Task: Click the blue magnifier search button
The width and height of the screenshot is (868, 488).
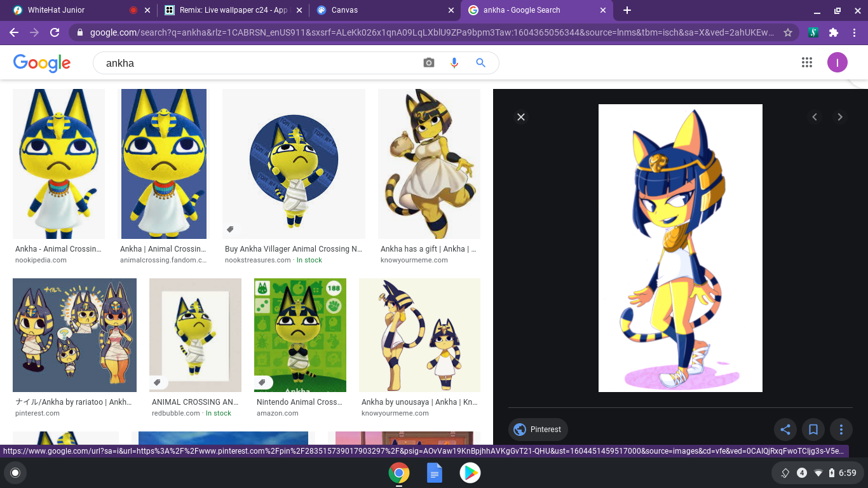Action: coord(480,63)
